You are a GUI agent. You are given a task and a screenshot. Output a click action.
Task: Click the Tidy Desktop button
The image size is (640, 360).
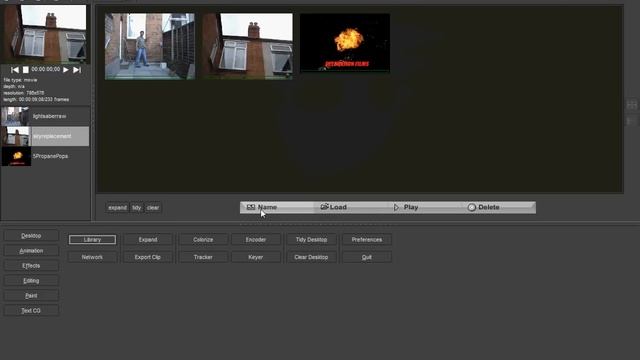(311, 240)
